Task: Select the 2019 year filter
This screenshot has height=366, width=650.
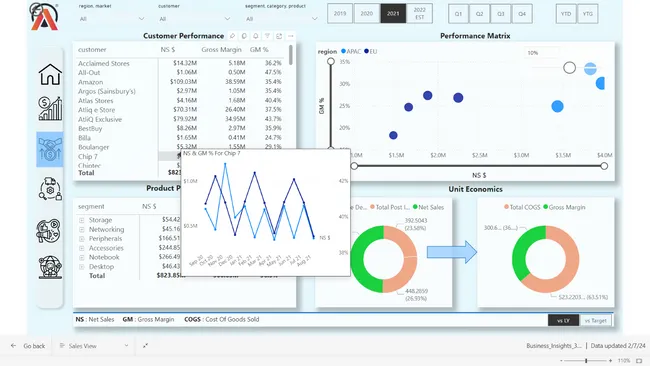Action: click(x=340, y=14)
